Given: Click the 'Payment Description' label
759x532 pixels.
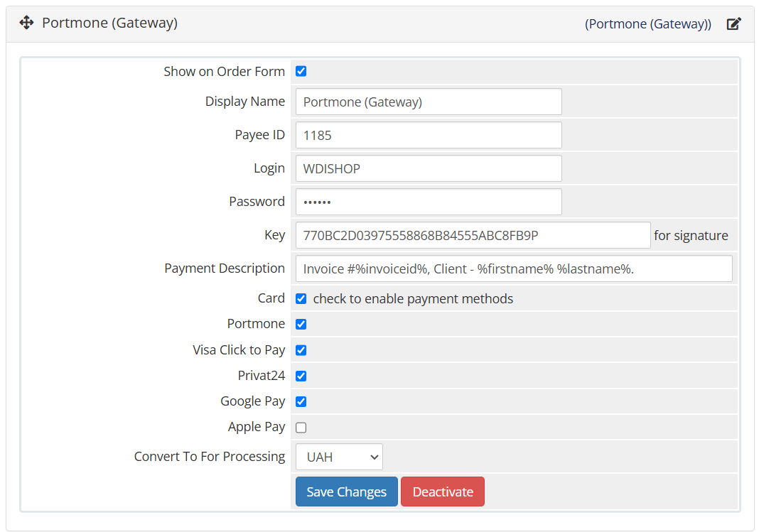Looking at the screenshot, I should 225,268.
